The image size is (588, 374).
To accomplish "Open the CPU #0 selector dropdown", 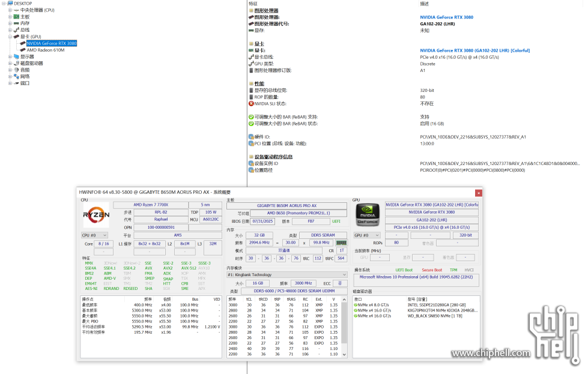I will (94, 235).
